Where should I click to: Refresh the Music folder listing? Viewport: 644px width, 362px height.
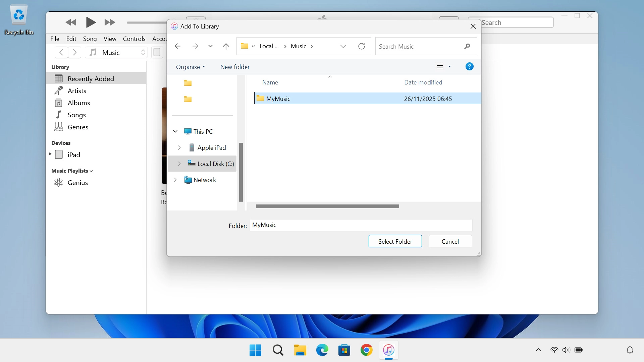tap(362, 46)
